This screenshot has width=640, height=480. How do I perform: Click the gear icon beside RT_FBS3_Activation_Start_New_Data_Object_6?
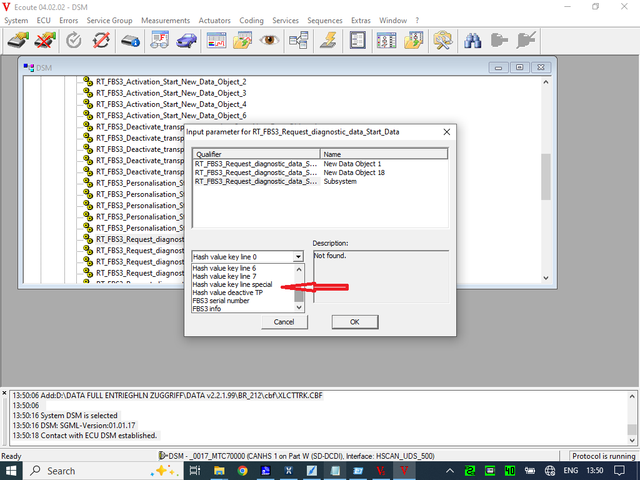pos(88,115)
